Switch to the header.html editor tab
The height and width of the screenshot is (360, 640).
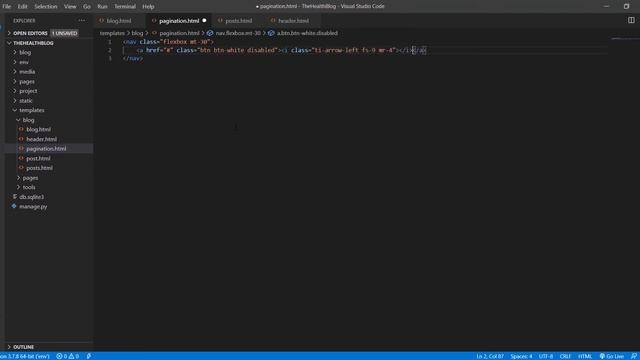pyautogui.click(x=293, y=20)
